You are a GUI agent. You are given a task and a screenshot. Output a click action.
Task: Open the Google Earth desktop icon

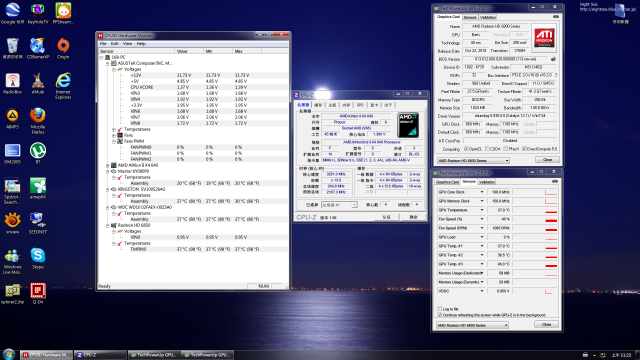pyautogui.click(x=12, y=13)
